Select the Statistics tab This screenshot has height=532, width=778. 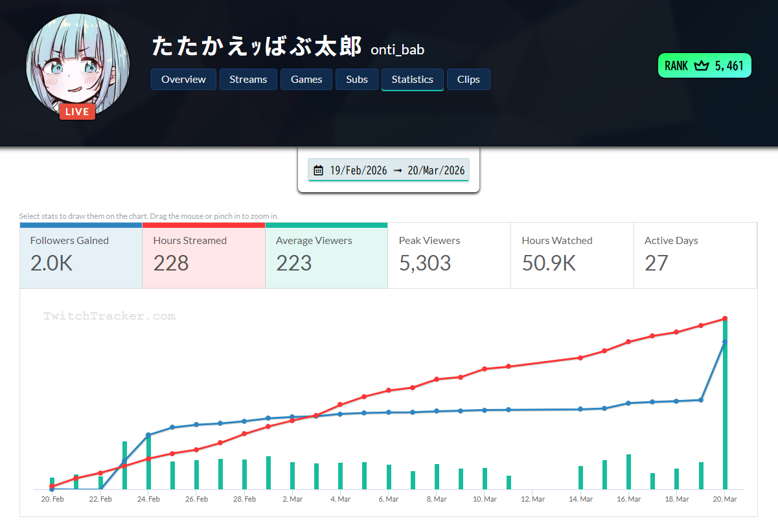point(412,80)
